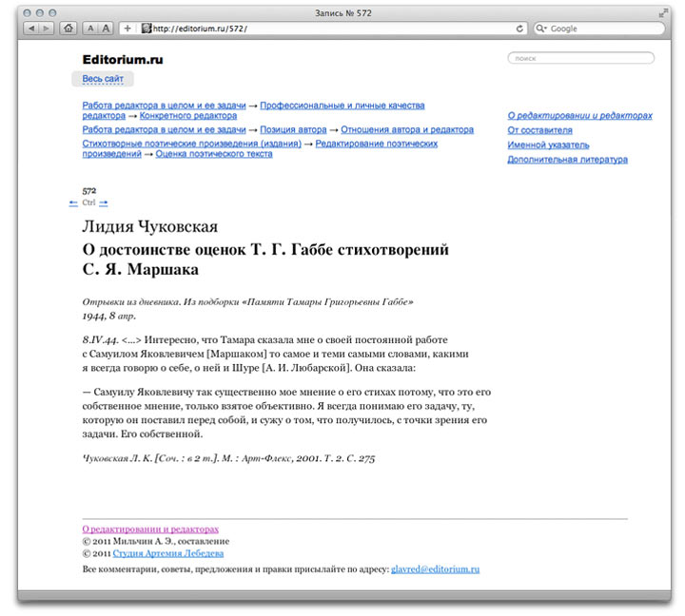Screen dimensions: 685x616
Task: Open the Студия Артемия Лебедева footer link
Action: click(x=168, y=552)
